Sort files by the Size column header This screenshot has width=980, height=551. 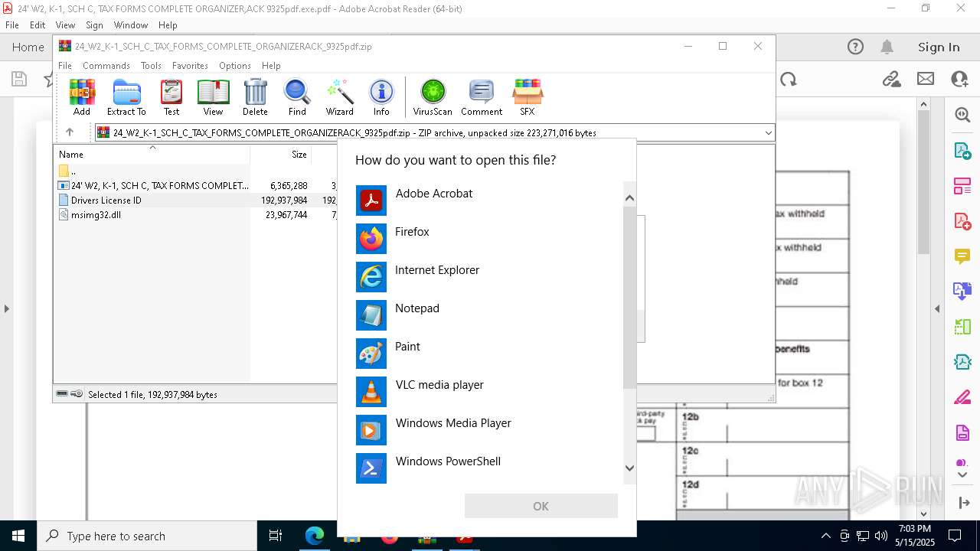point(281,154)
